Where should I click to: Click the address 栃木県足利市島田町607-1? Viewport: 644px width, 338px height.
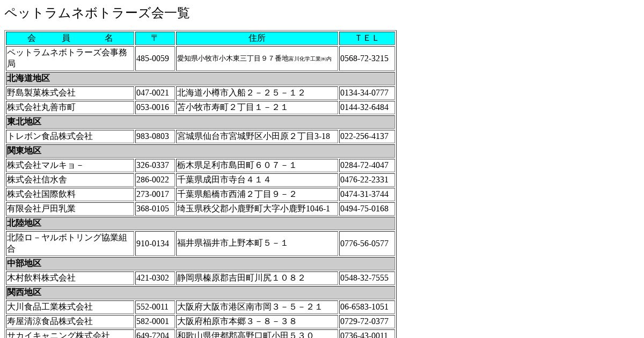pos(237,165)
